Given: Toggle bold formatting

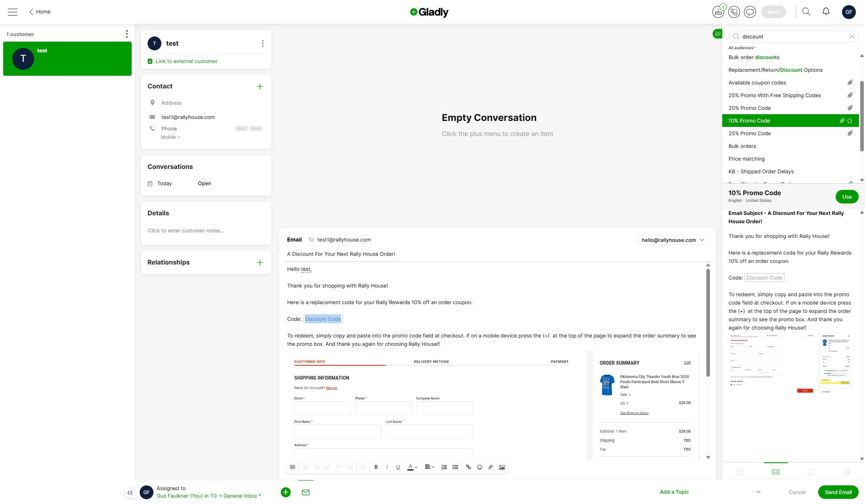Looking at the screenshot, I should tap(376, 467).
